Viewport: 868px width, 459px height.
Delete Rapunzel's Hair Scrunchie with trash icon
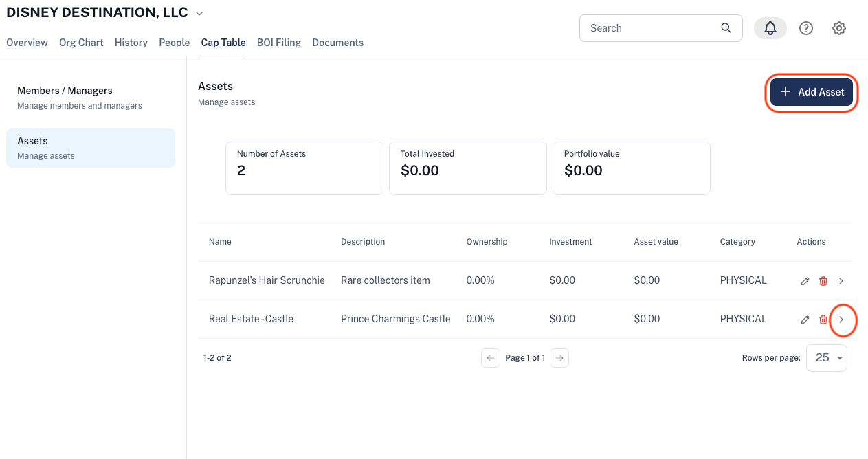click(823, 281)
